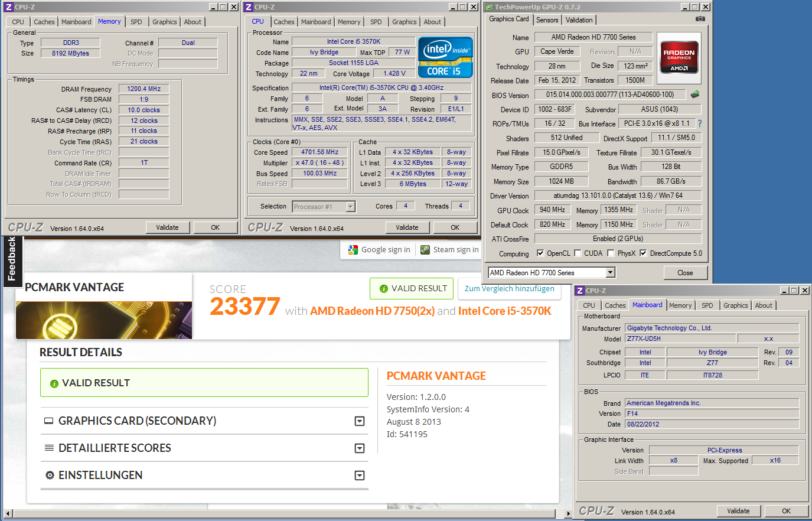
Task: Click the gear icon beside Einstellungen
Action: click(x=50, y=476)
